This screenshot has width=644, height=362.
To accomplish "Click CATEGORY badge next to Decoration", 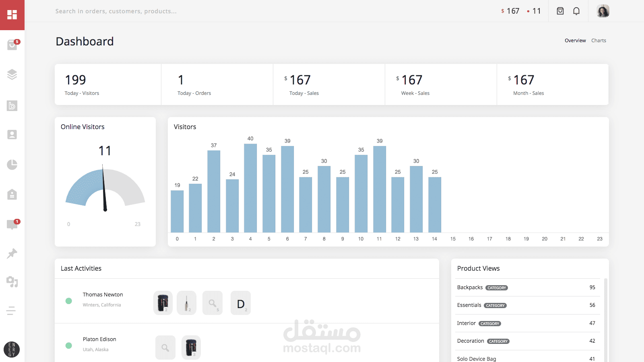I will click(x=498, y=341).
